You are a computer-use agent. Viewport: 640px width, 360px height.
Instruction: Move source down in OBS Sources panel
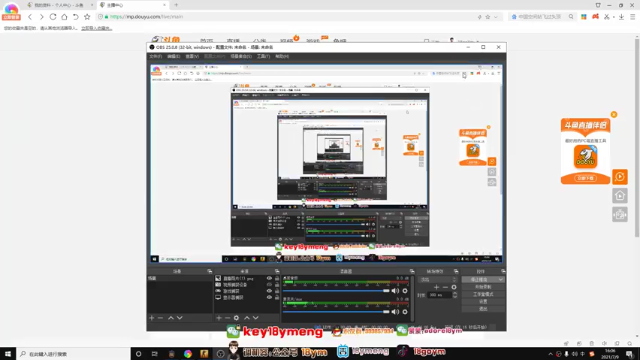coord(256,318)
